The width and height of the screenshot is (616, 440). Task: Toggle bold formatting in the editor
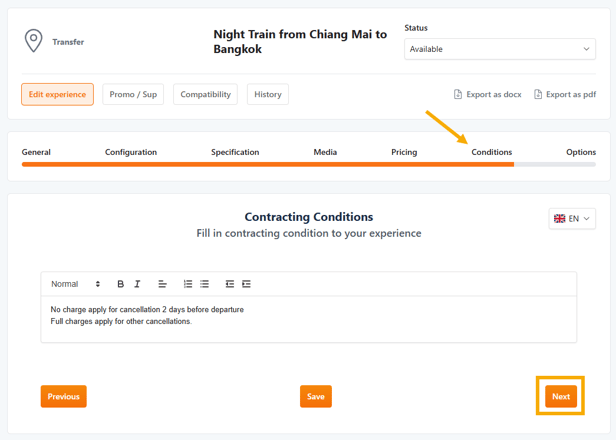tap(121, 284)
